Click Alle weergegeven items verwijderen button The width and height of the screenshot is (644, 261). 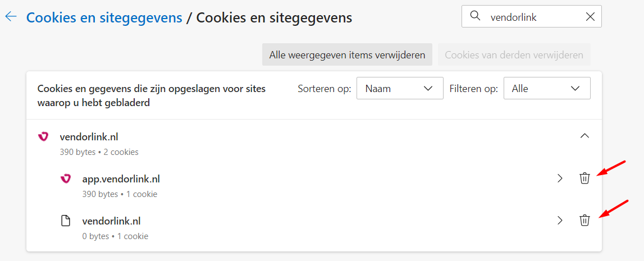(347, 54)
